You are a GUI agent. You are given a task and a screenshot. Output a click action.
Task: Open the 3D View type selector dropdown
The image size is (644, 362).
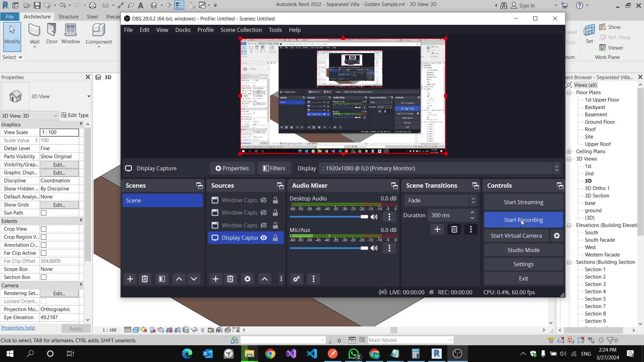click(x=89, y=97)
